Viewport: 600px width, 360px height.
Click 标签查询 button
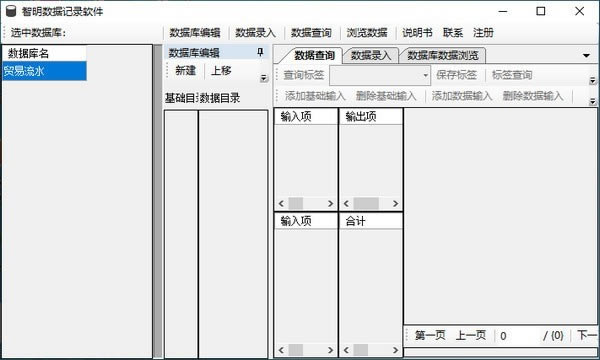pos(512,75)
